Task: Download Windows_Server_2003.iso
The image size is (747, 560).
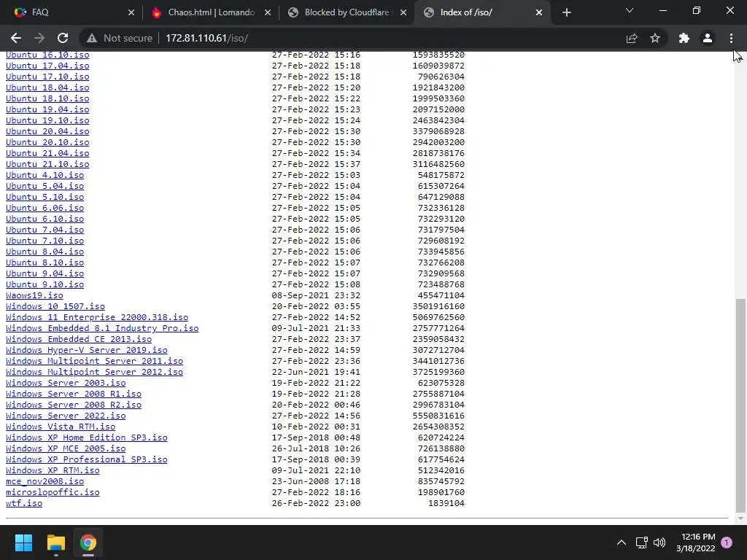Action: point(66,384)
